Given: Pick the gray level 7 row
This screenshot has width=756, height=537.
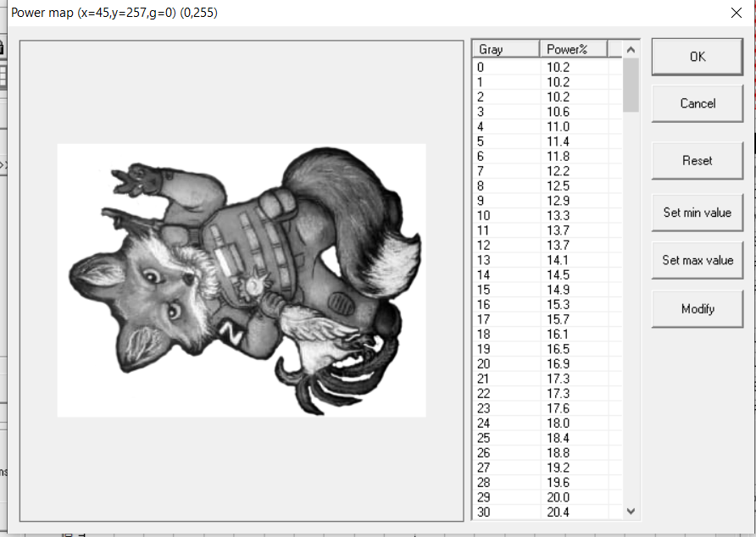Looking at the screenshot, I should click(548, 171).
